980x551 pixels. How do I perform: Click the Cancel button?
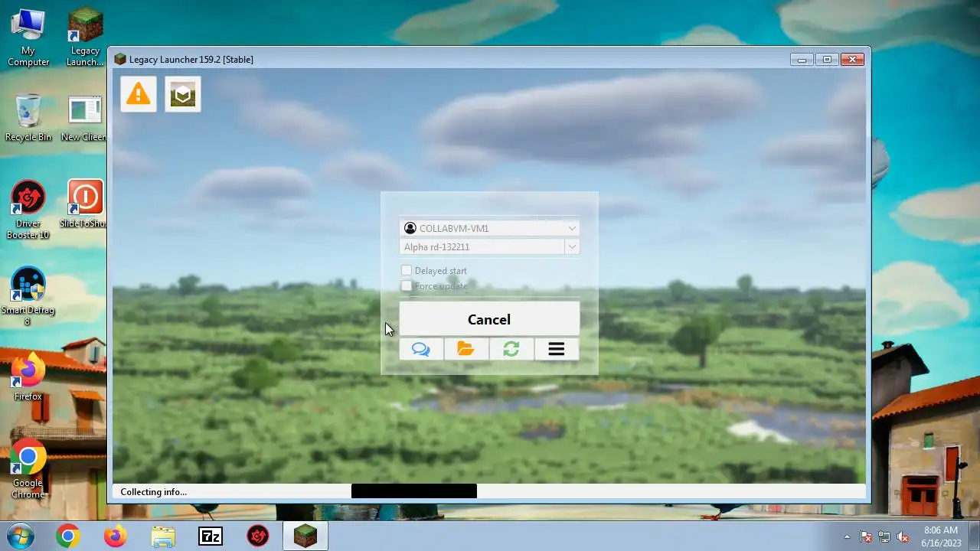[489, 319]
